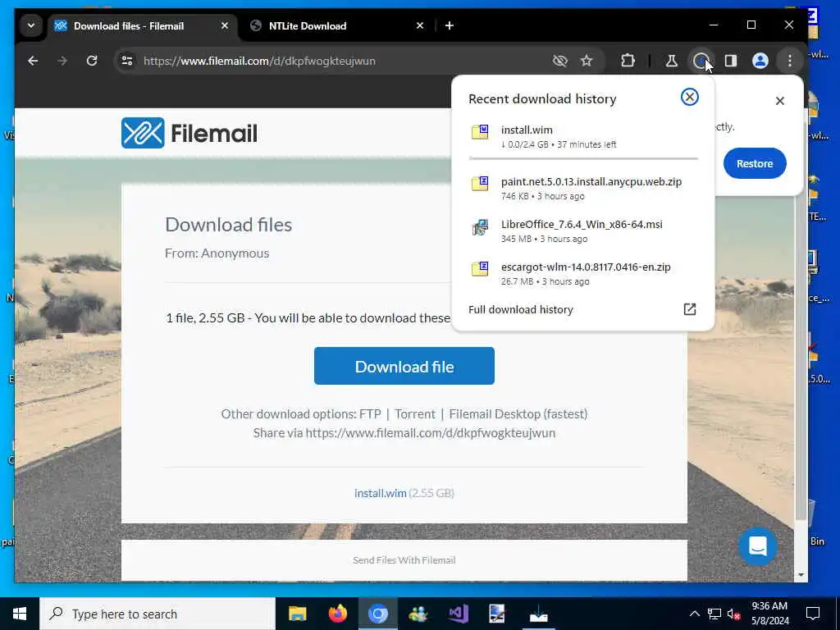This screenshot has height=630, width=840.
Task: Switch to NTLite Download tab
Action: (x=308, y=25)
